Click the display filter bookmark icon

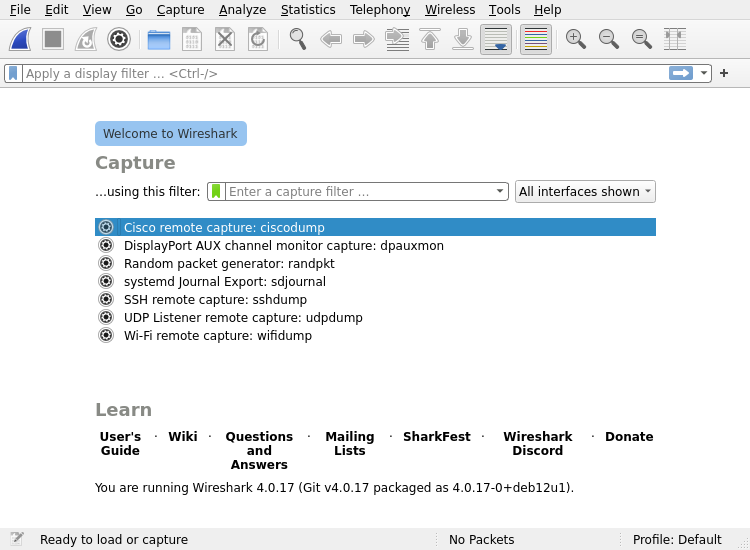(13, 73)
